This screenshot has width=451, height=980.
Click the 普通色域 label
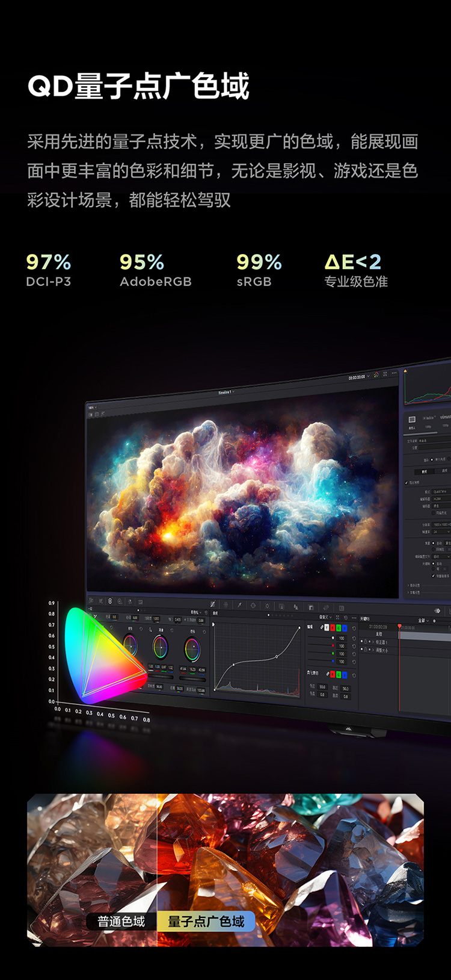click(x=121, y=922)
